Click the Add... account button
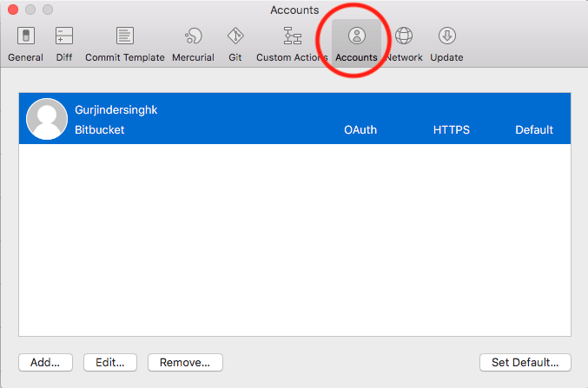This screenshot has width=588, height=388. click(x=44, y=362)
